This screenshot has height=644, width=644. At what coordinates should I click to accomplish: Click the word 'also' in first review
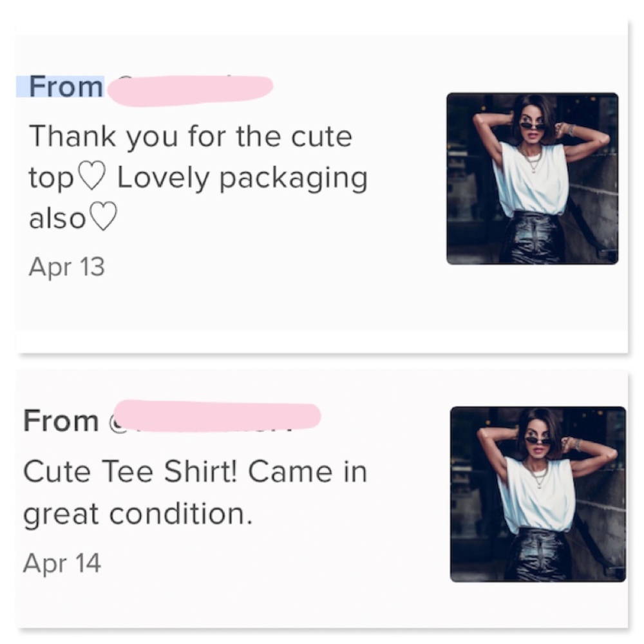pos(57,218)
